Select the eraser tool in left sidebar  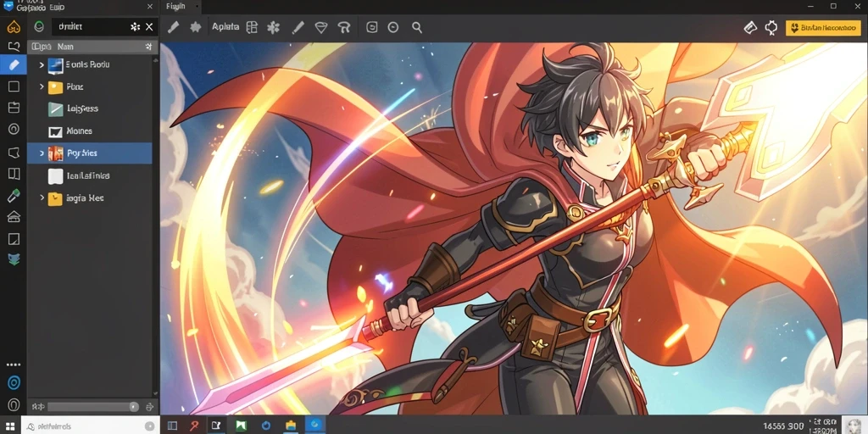14,64
